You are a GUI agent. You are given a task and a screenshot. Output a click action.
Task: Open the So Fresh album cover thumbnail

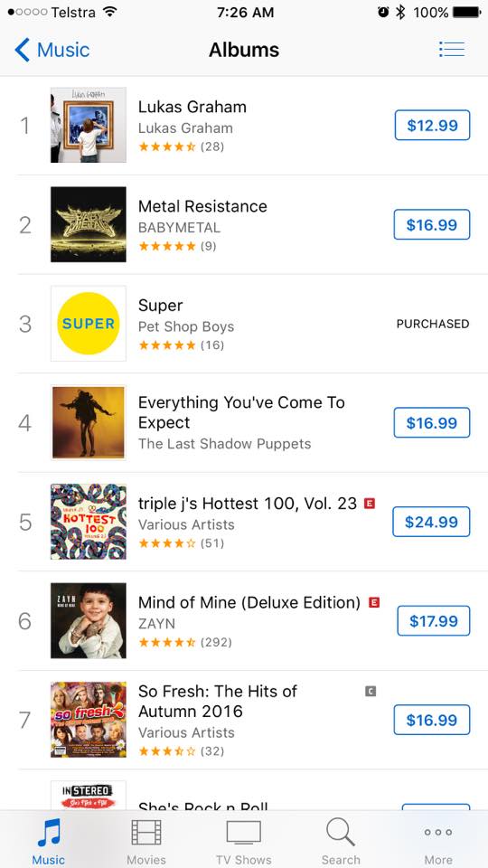(89, 720)
